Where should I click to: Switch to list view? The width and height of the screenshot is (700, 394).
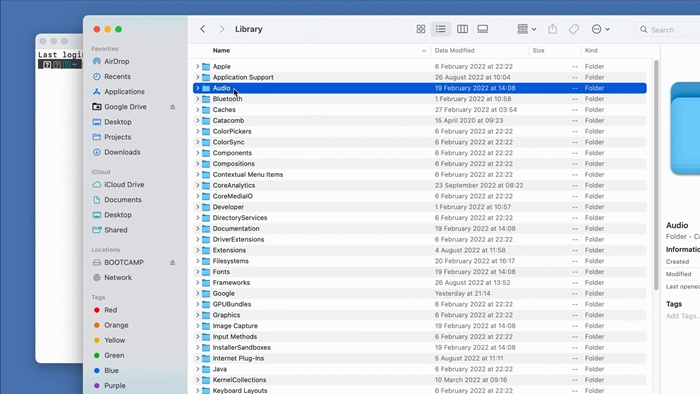click(441, 29)
